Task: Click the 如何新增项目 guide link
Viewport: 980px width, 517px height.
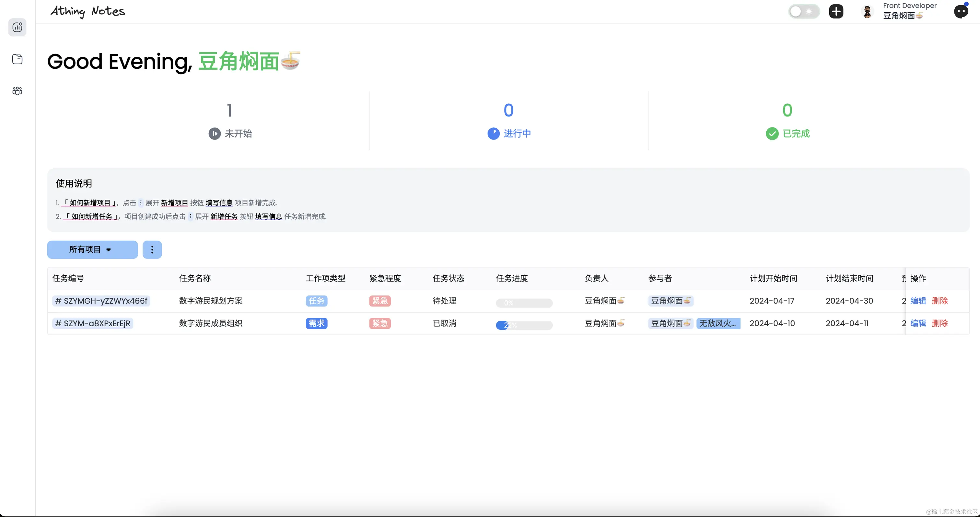Action: click(x=90, y=202)
